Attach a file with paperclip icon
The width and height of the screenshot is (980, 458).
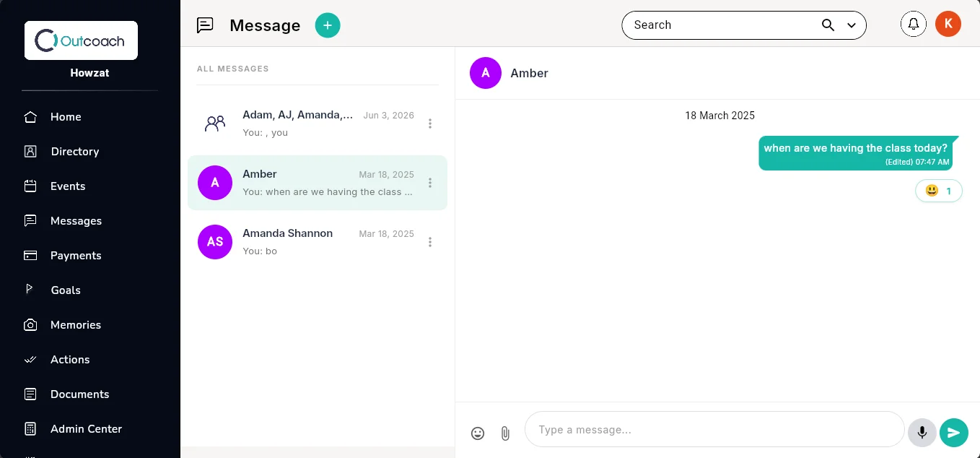[x=505, y=433]
